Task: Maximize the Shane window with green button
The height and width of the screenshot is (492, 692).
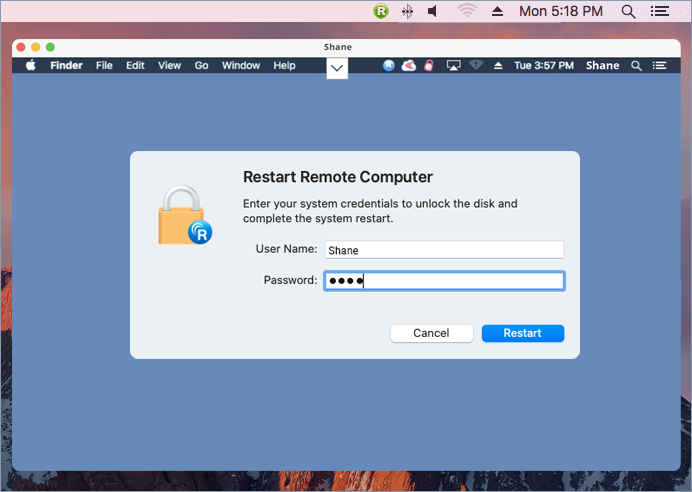Action: [50, 47]
